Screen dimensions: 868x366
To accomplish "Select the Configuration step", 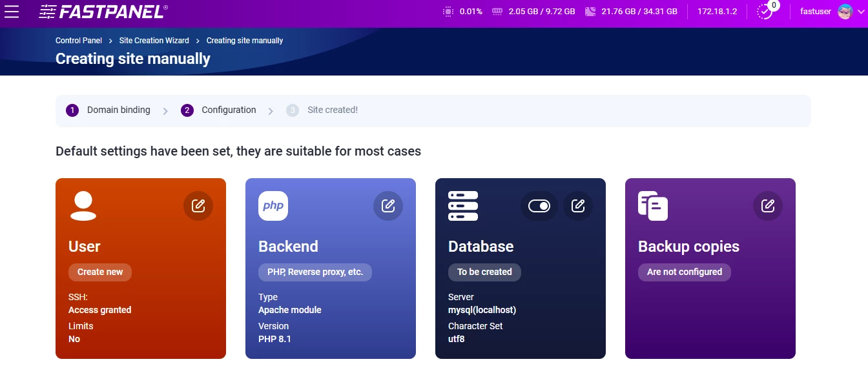I will [x=219, y=110].
